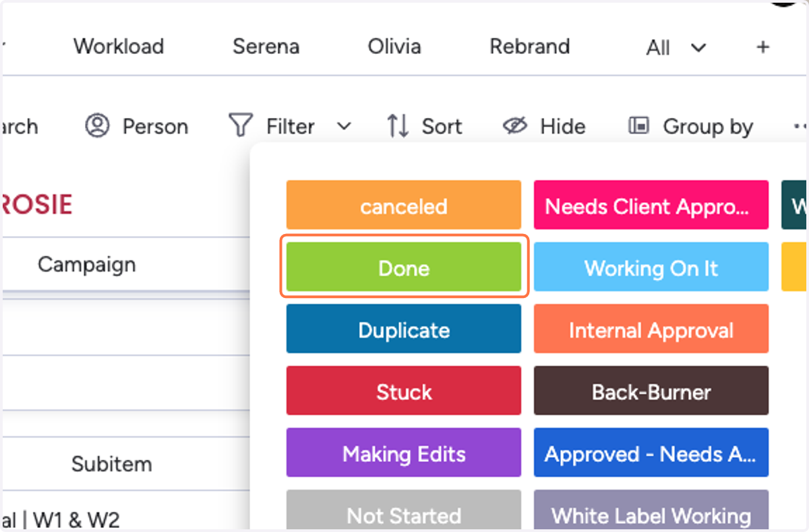Choose the Back-Burner status
The height and width of the screenshot is (532, 809).
point(651,392)
